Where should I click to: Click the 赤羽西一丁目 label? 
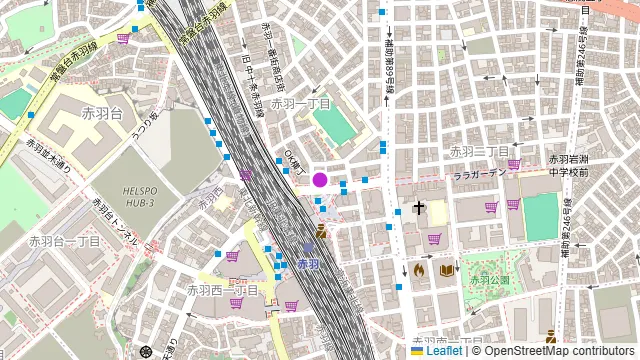coord(223,291)
